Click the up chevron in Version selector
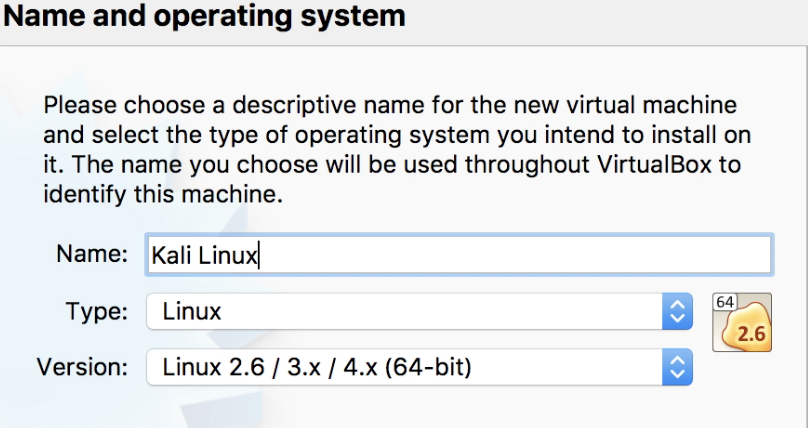The height and width of the screenshot is (428, 808). pos(677,360)
